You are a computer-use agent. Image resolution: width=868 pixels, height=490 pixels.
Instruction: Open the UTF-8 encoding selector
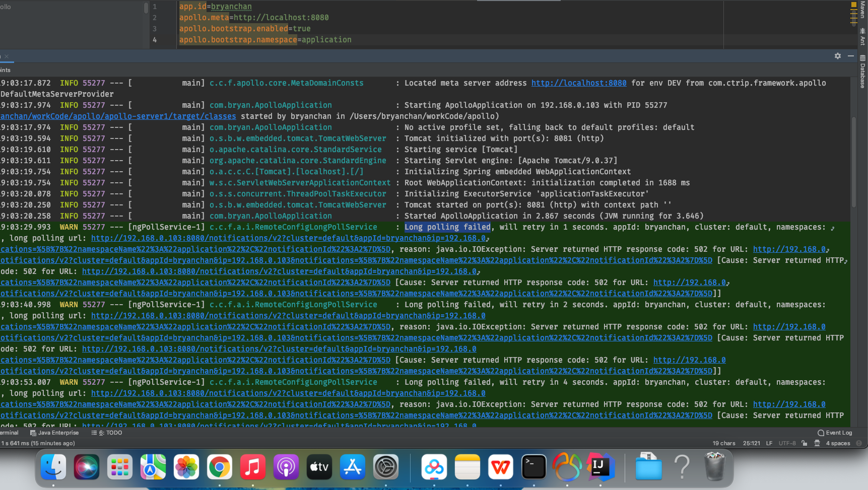pyautogui.click(x=786, y=443)
